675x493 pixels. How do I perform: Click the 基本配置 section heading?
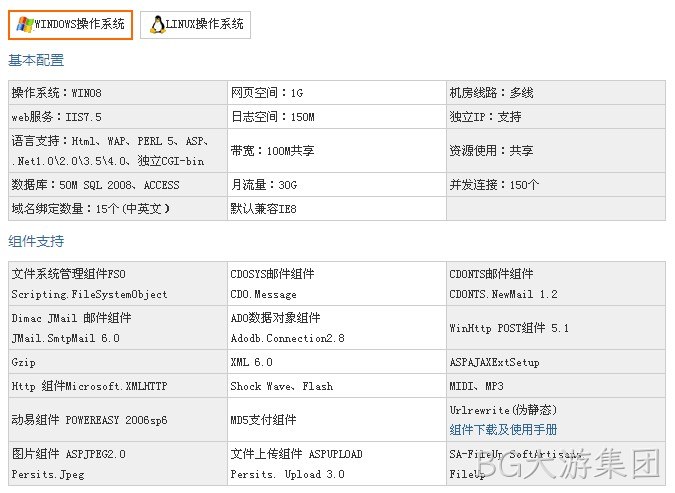click(x=36, y=60)
